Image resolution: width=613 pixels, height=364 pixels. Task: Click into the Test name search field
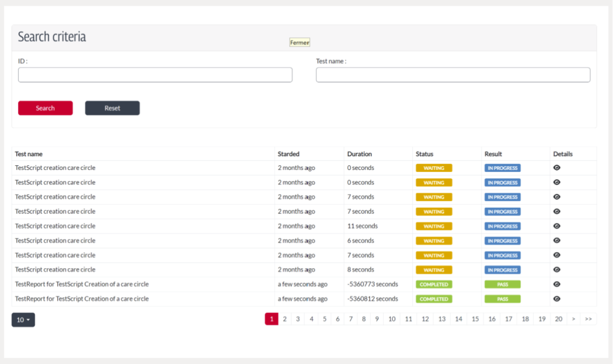(x=453, y=75)
